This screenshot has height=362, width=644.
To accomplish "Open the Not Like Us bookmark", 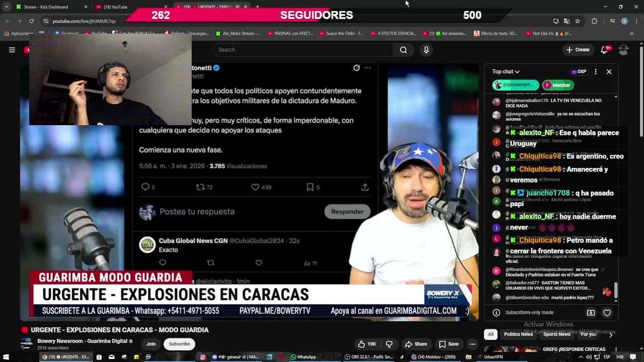I will pyautogui.click(x=548, y=34).
